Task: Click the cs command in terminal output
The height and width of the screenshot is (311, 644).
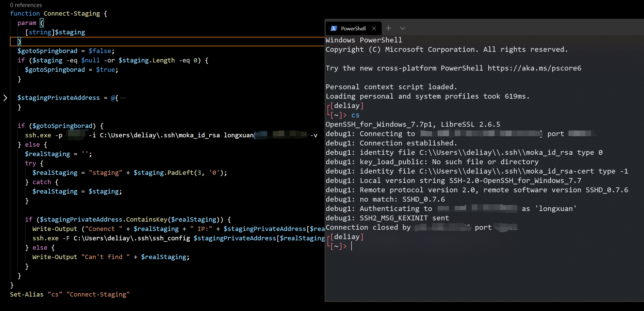Action: (355, 115)
